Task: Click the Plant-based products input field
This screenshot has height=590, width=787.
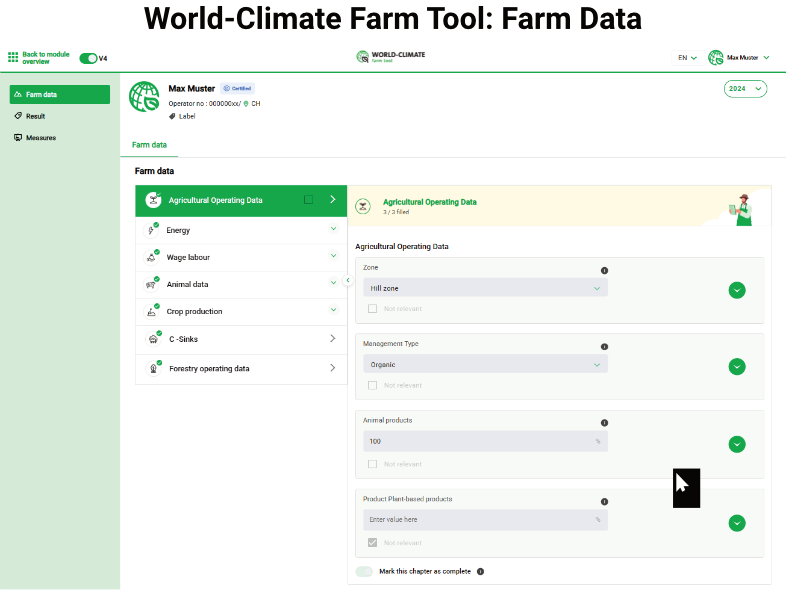Action: coord(485,520)
